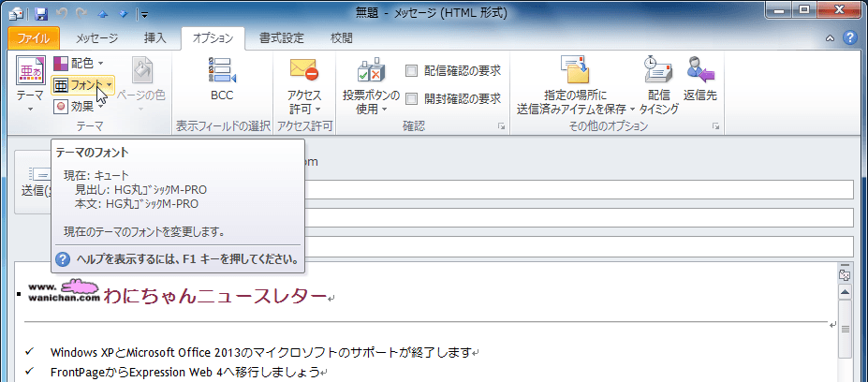Screen dimensions: 868x382
Task: Open その他のオプション dialog launcher
Action: [715, 127]
